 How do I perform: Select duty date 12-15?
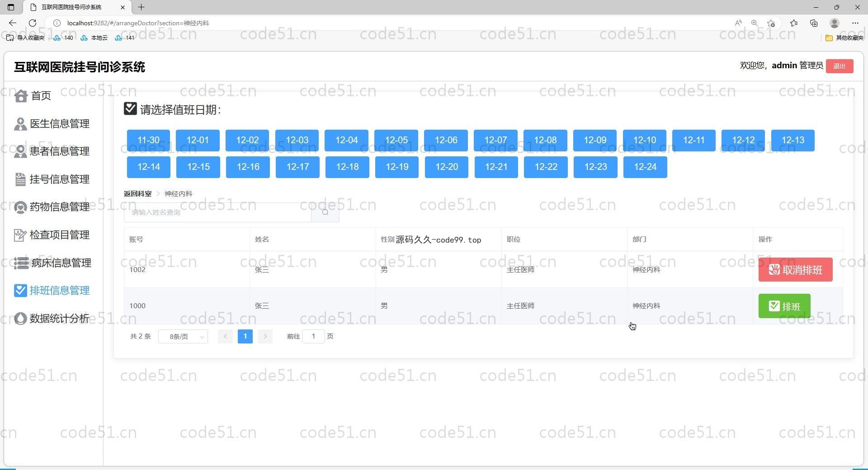click(x=198, y=167)
